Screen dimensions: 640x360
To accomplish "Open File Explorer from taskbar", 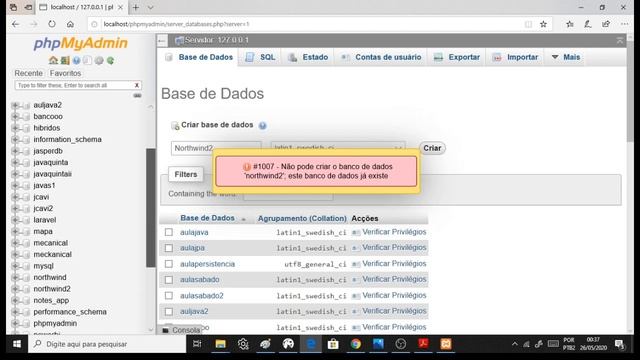I will click(220, 344).
